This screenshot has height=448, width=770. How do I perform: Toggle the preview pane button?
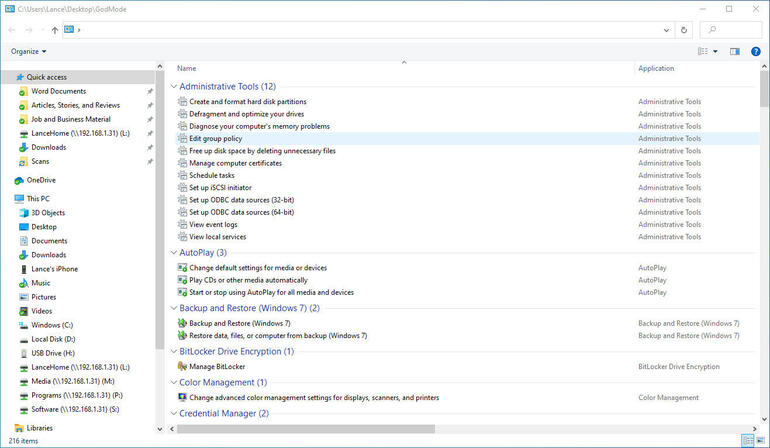coord(734,51)
